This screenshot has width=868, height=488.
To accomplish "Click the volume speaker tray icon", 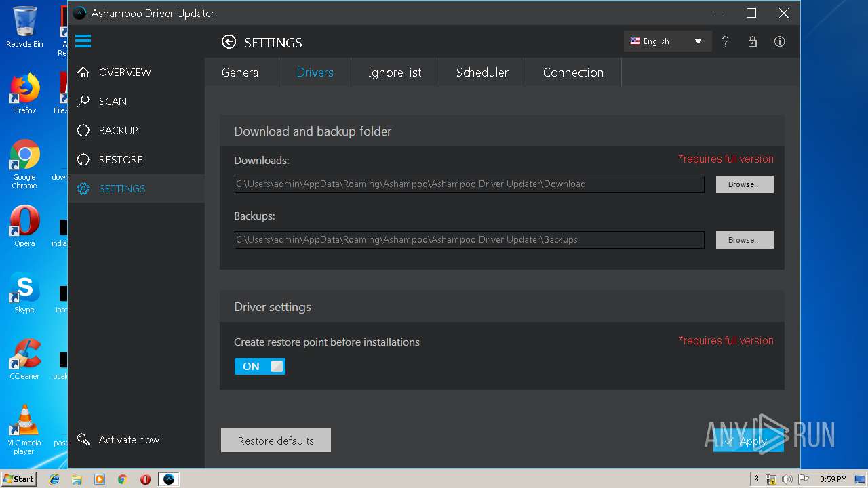I will pyautogui.click(x=787, y=479).
